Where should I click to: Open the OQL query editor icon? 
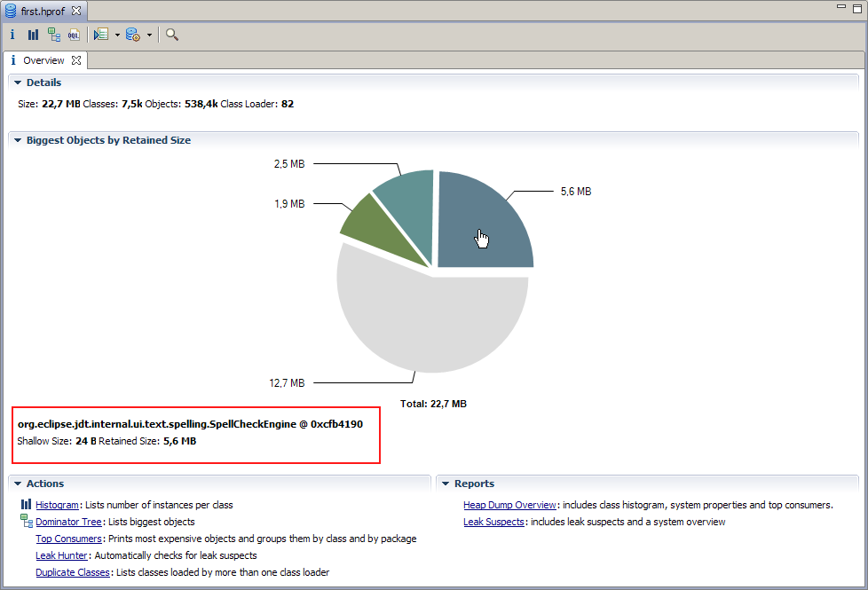click(x=74, y=35)
